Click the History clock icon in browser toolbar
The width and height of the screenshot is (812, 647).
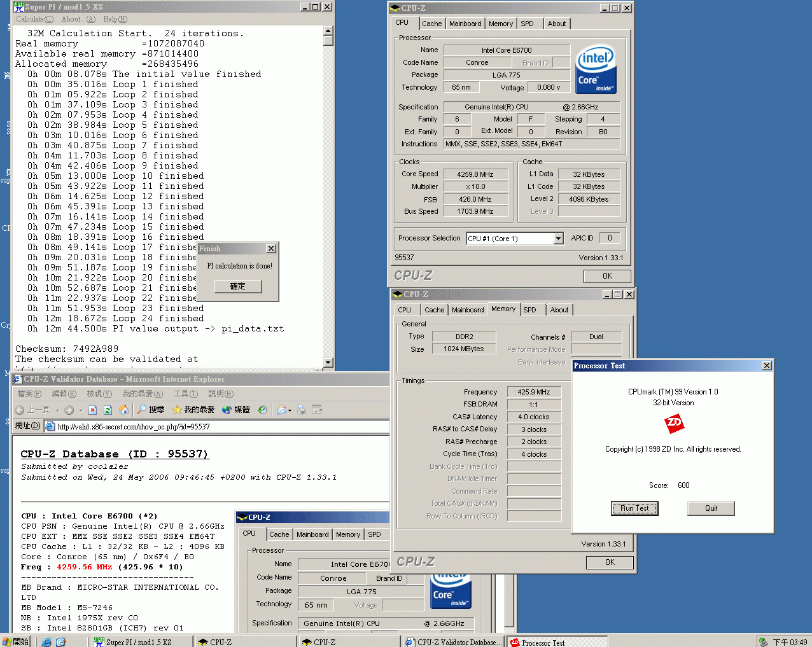262,410
